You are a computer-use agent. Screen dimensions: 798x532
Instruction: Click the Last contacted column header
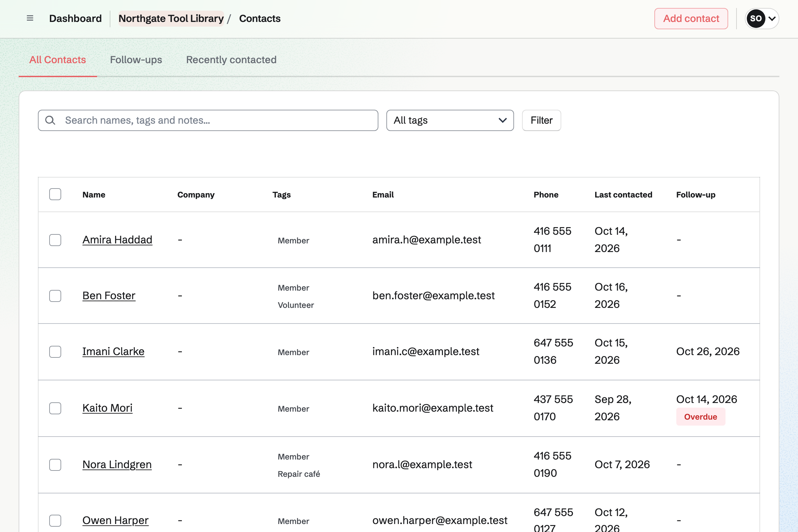click(x=623, y=195)
